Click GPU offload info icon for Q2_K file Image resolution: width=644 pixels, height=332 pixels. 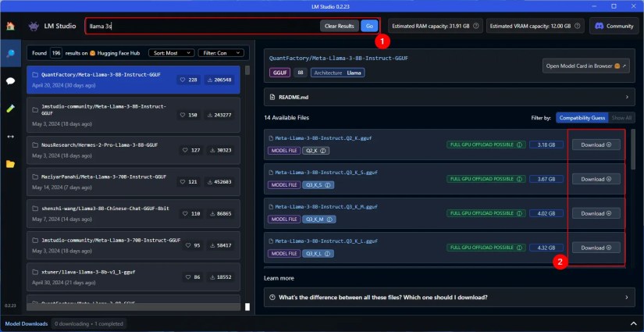click(x=520, y=145)
